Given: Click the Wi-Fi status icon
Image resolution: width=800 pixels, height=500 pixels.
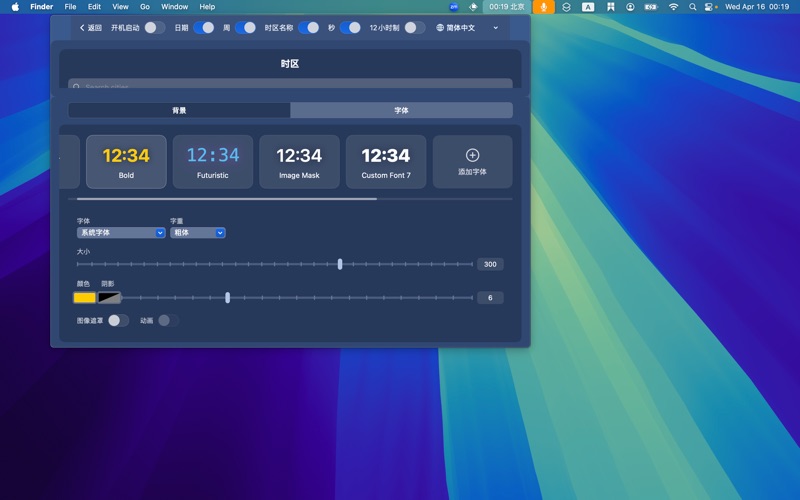Looking at the screenshot, I should tap(673, 7).
